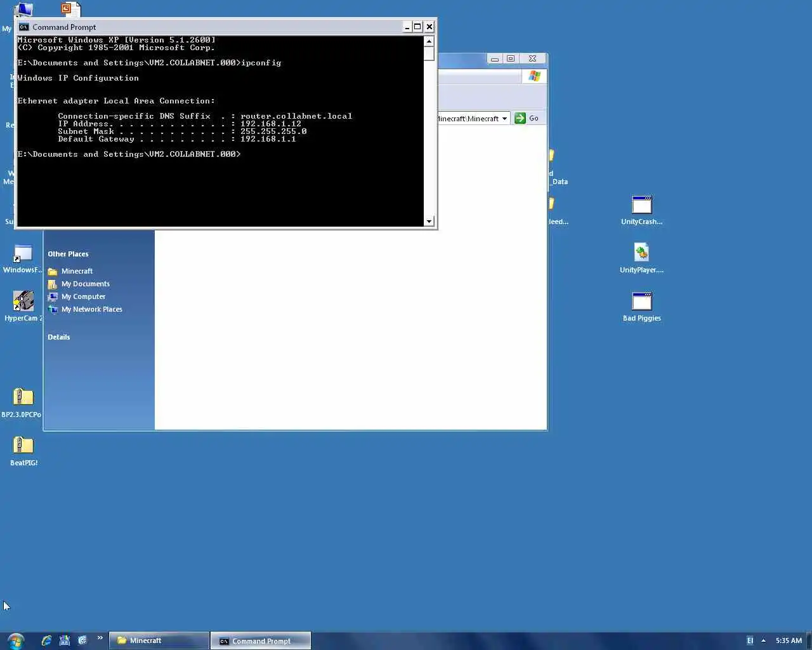Click the Default Gateway 192.168.1.1 value
812x650 pixels.
(x=268, y=139)
